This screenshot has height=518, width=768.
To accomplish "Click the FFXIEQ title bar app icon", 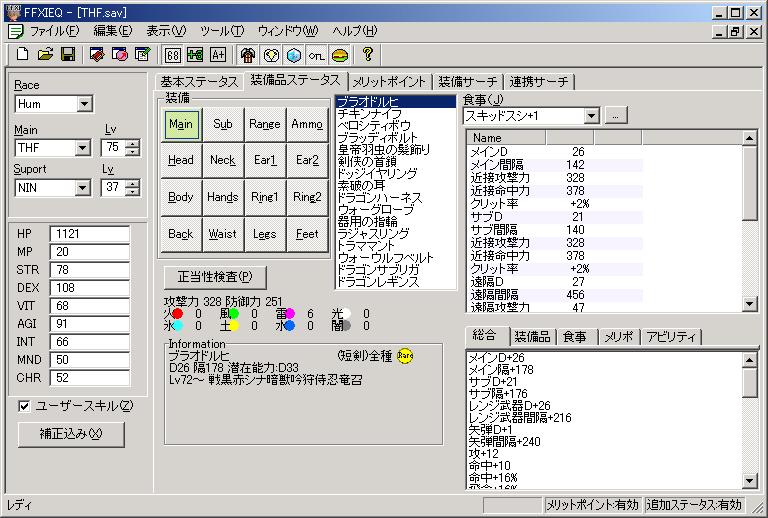I will [14, 13].
